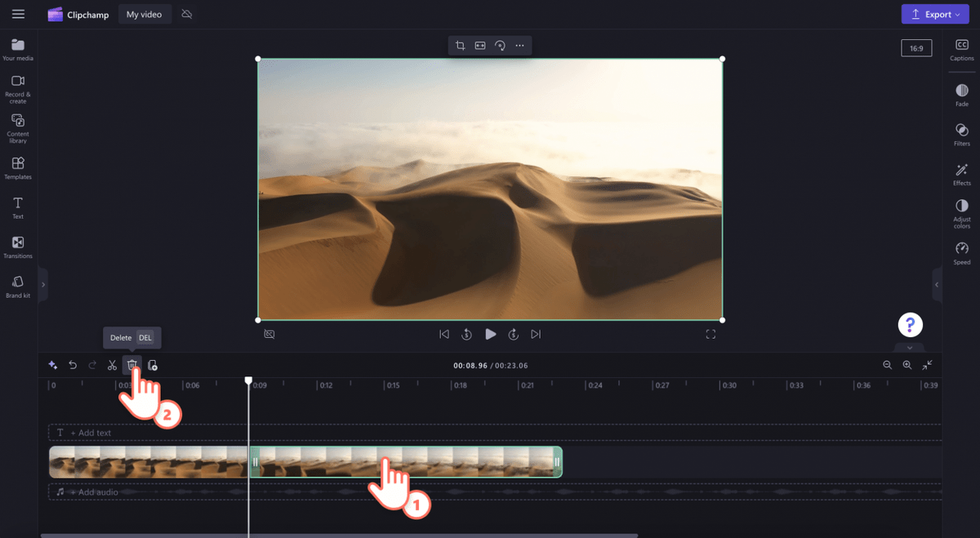Toggle the 16:9 aspect ratio selector

(x=916, y=47)
